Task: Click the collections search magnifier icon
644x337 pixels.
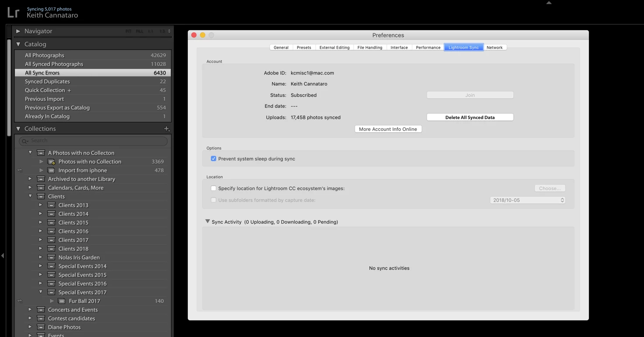Action: coord(25,141)
